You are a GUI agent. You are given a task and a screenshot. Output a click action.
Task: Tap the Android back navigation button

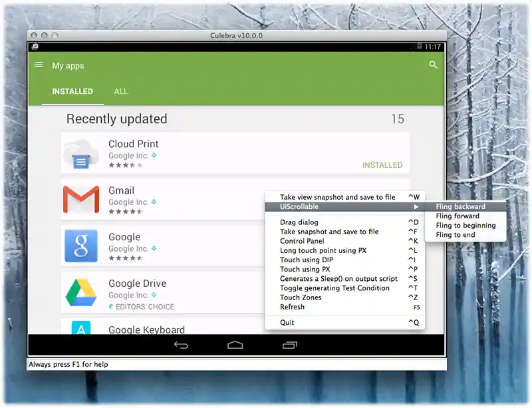click(x=181, y=345)
